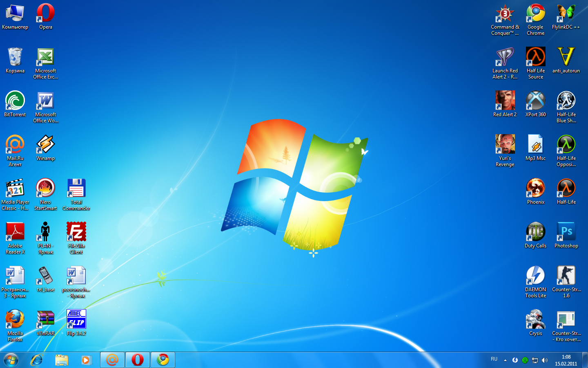Click the DAEMON Tools tray icon
Screen dimensions: 588x368
pos(515,360)
